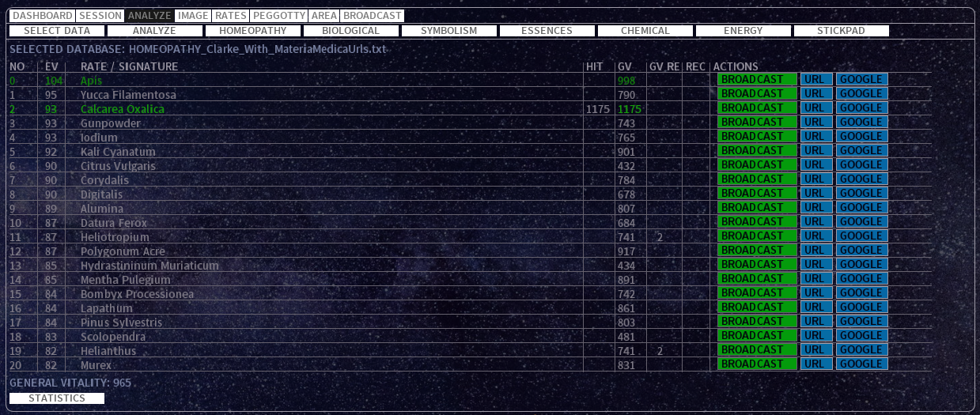The height and width of the screenshot is (415, 980).
Task: Open the SESSION tab
Action: point(100,16)
